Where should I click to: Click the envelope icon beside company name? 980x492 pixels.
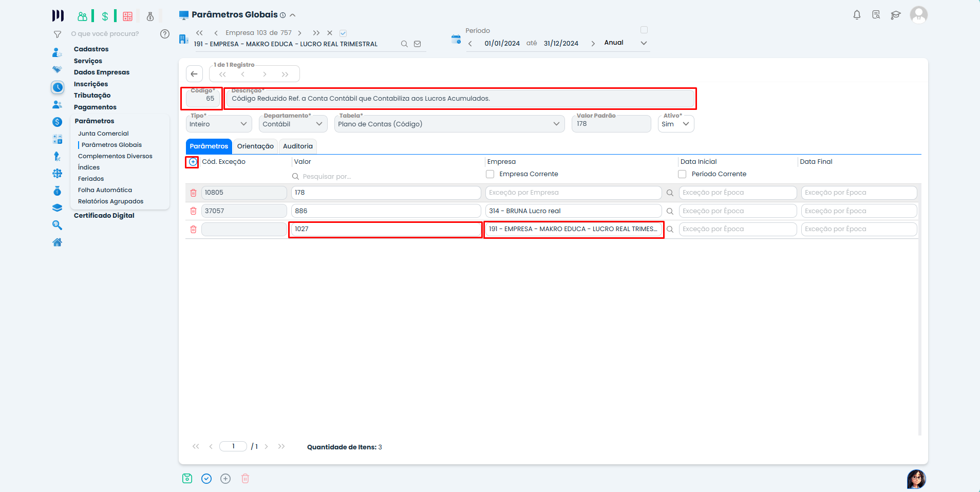(x=418, y=44)
